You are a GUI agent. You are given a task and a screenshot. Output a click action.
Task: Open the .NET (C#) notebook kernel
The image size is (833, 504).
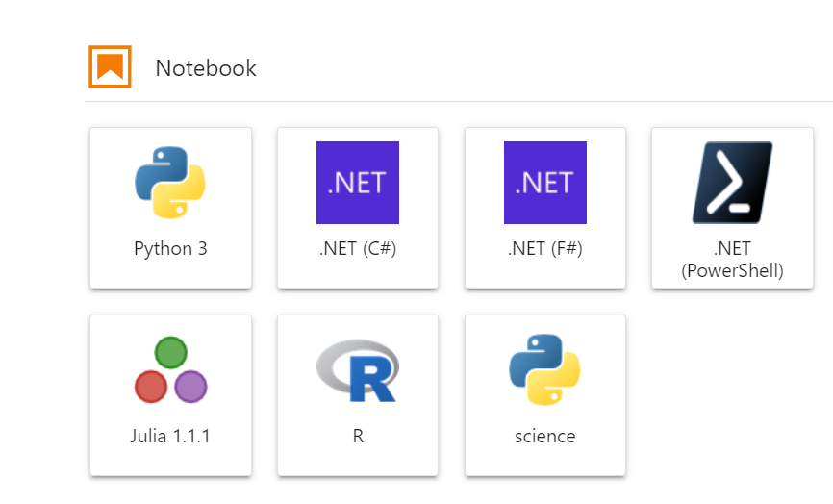(x=358, y=208)
